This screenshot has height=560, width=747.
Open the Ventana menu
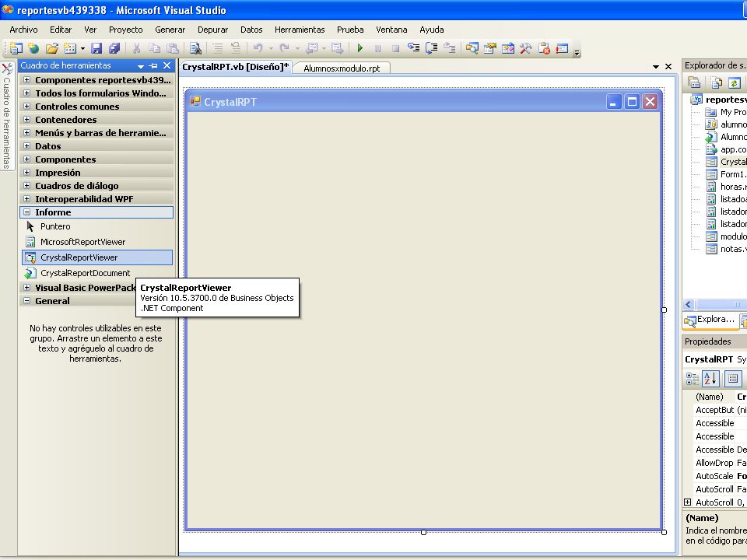click(391, 30)
